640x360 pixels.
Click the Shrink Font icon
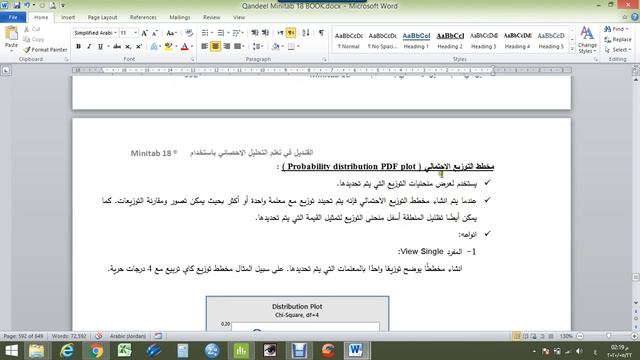tap(155, 33)
